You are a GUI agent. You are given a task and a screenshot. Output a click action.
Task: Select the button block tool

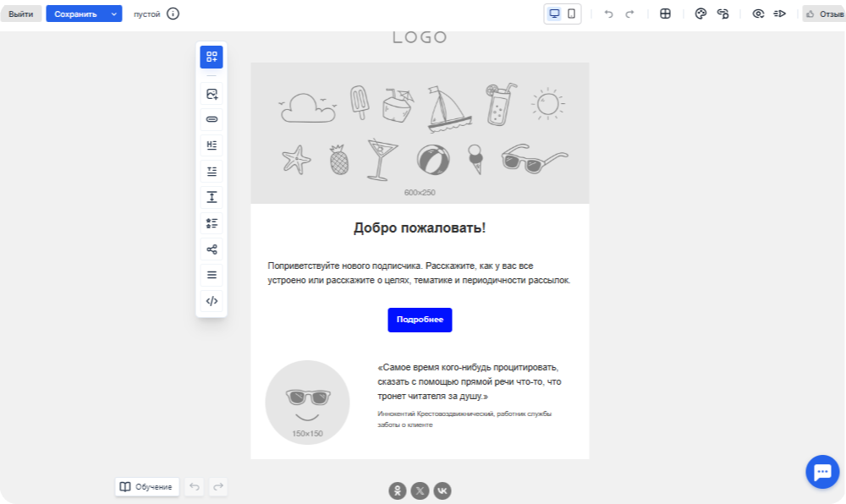coord(211,119)
